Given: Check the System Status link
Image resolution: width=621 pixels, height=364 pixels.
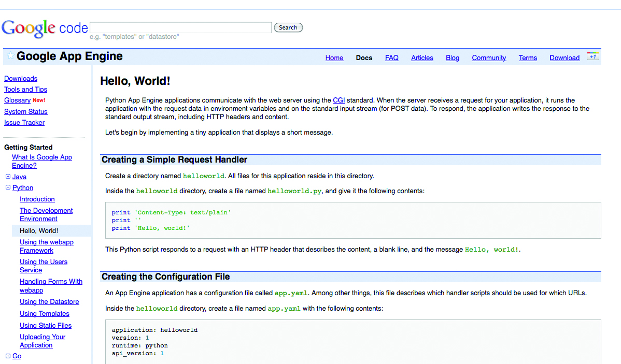Looking at the screenshot, I should click(x=26, y=111).
